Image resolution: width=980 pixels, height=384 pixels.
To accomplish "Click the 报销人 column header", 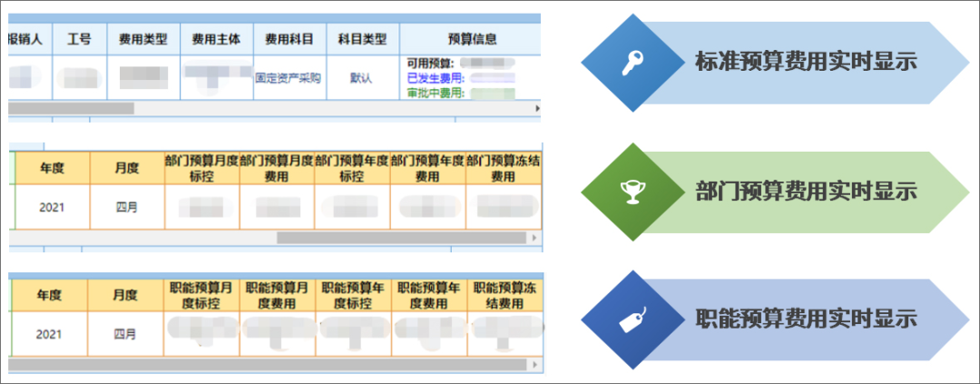I will pos(31,39).
